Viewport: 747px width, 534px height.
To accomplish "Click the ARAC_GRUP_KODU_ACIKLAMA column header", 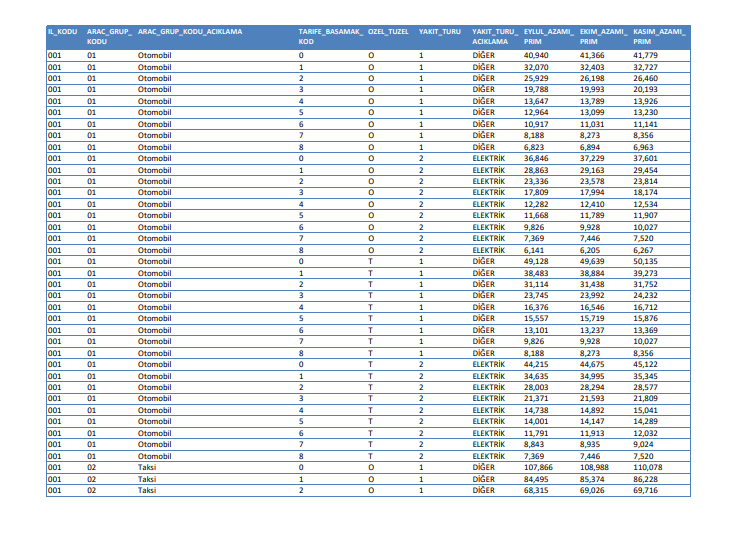I will tap(190, 32).
